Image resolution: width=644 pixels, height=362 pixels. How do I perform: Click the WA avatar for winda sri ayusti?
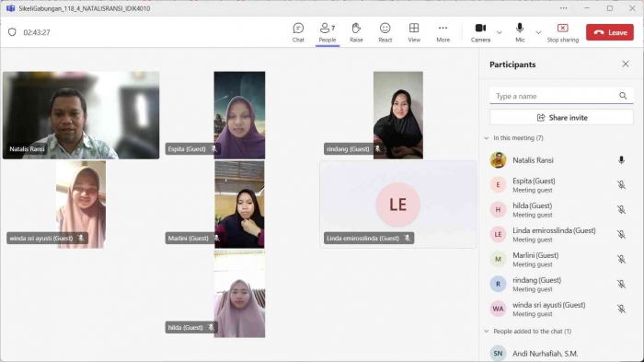(x=498, y=309)
